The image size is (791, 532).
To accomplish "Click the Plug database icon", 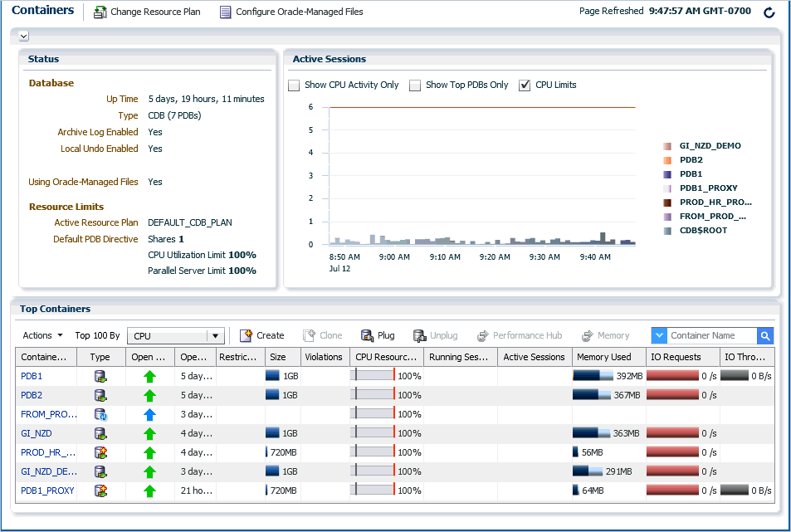I will pyautogui.click(x=367, y=335).
